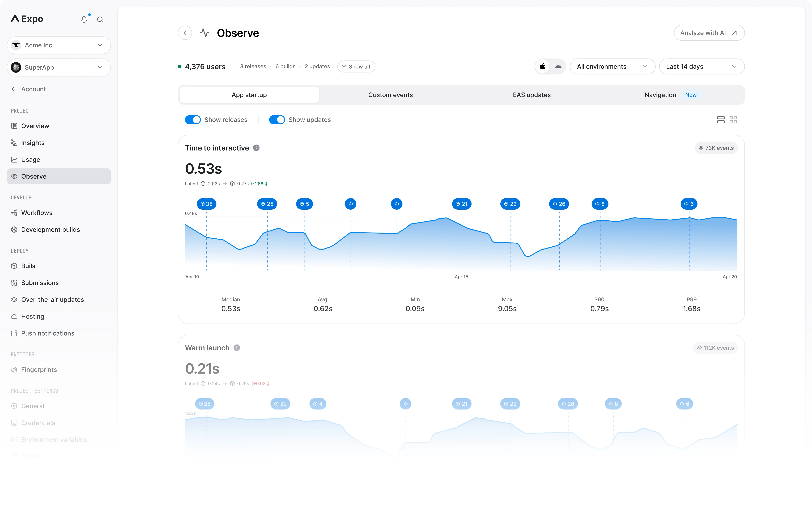Click the Observe activity pulse icon
812x511 pixels.
coord(204,33)
